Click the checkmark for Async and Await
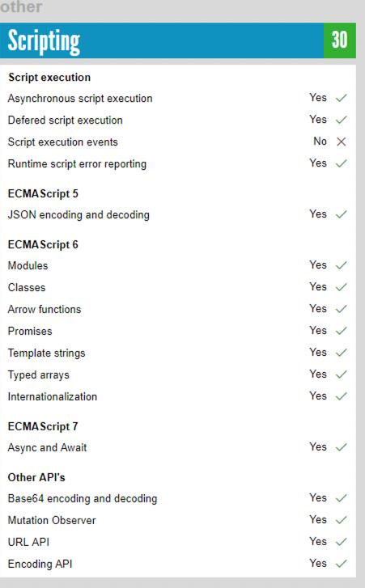365x588 pixels. click(x=341, y=447)
